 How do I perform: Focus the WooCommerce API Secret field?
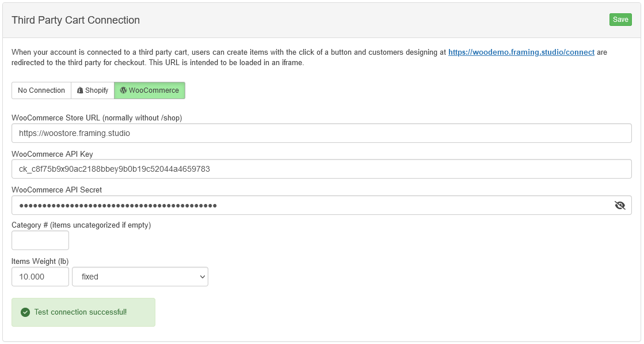pos(322,205)
